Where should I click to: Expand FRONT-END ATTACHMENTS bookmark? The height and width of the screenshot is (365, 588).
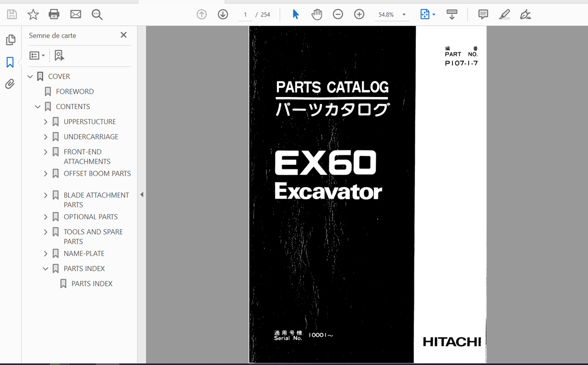coord(45,152)
